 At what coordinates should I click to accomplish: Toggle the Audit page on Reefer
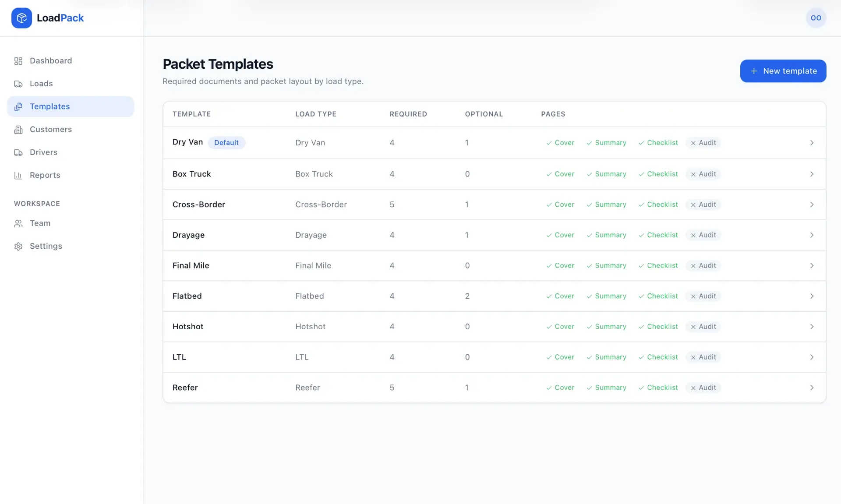[x=703, y=388]
